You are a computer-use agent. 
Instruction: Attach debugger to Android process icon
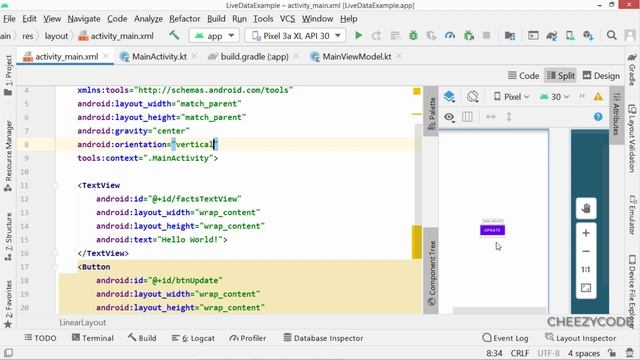[x=469, y=36]
